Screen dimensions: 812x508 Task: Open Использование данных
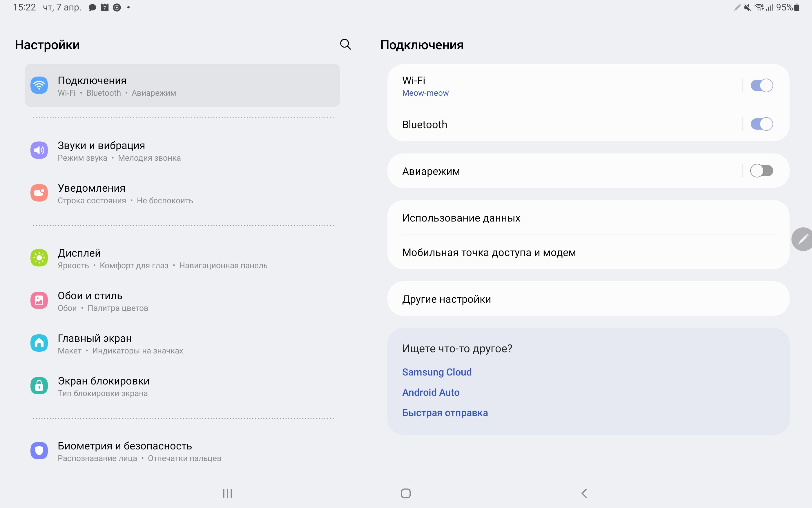588,218
